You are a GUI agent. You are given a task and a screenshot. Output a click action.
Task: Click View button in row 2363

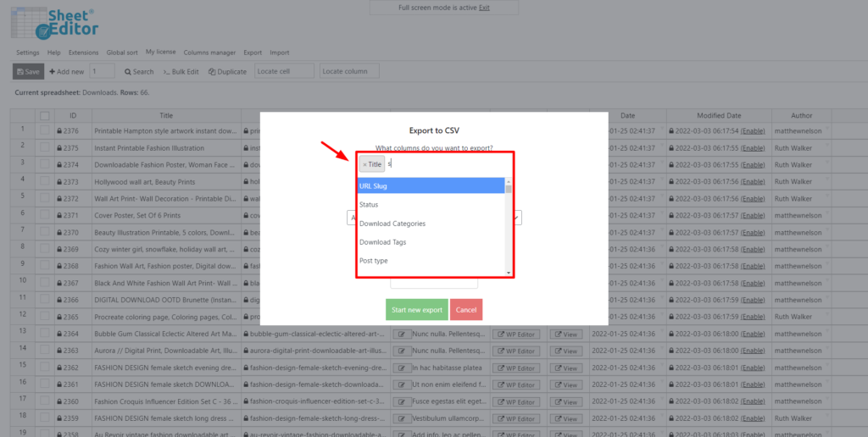coord(566,351)
